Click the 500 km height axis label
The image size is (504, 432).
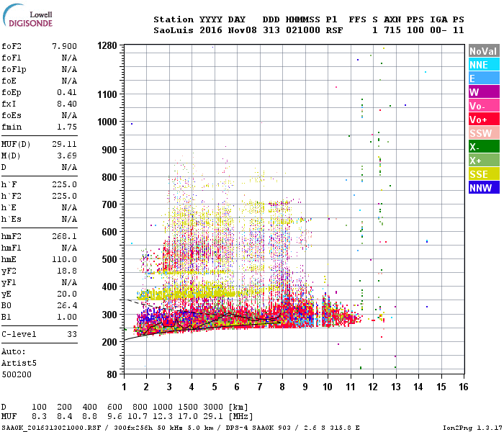109,259
